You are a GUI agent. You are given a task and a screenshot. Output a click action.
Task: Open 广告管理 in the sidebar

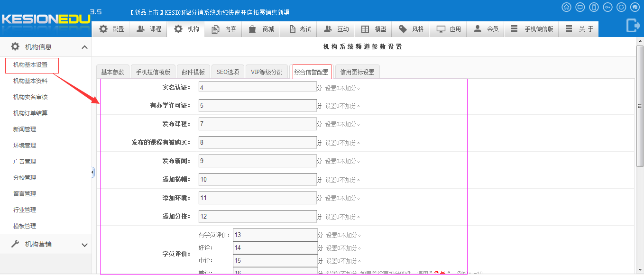tap(25, 162)
